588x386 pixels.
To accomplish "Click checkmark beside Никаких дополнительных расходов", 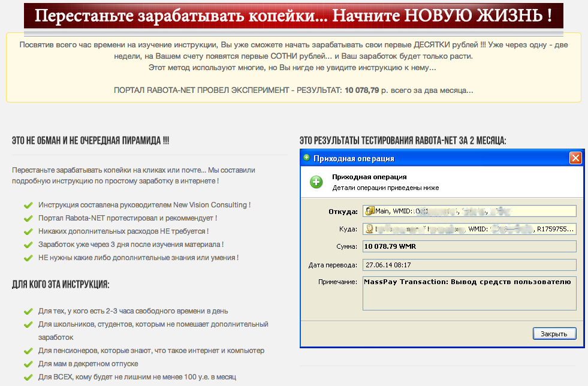I will [x=28, y=232].
